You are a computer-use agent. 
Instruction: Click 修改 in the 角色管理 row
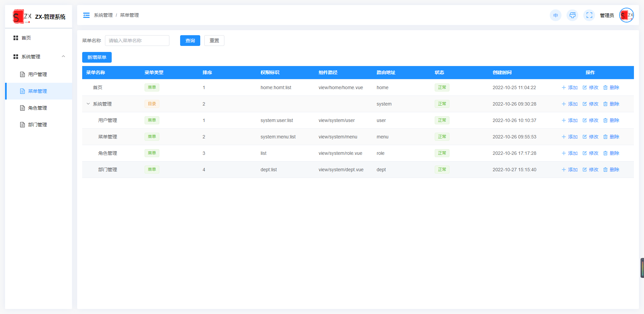tap(590, 153)
